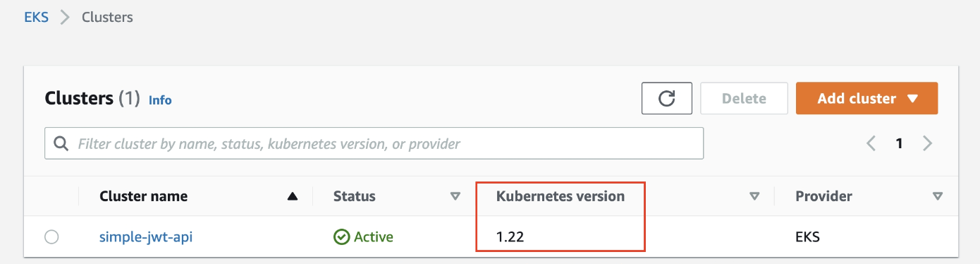Screen dimensions: 980x264
Task: Click the Add cluster button
Action: [x=866, y=98]
